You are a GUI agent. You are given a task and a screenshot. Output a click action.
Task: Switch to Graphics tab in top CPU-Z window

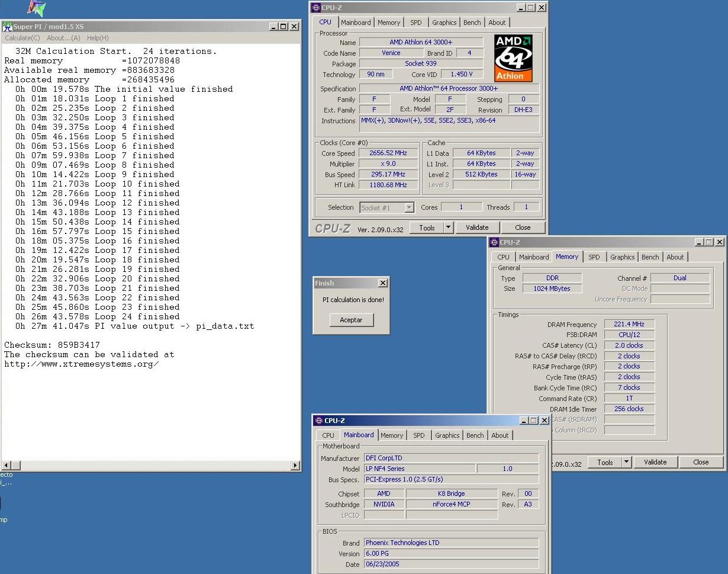444,23
